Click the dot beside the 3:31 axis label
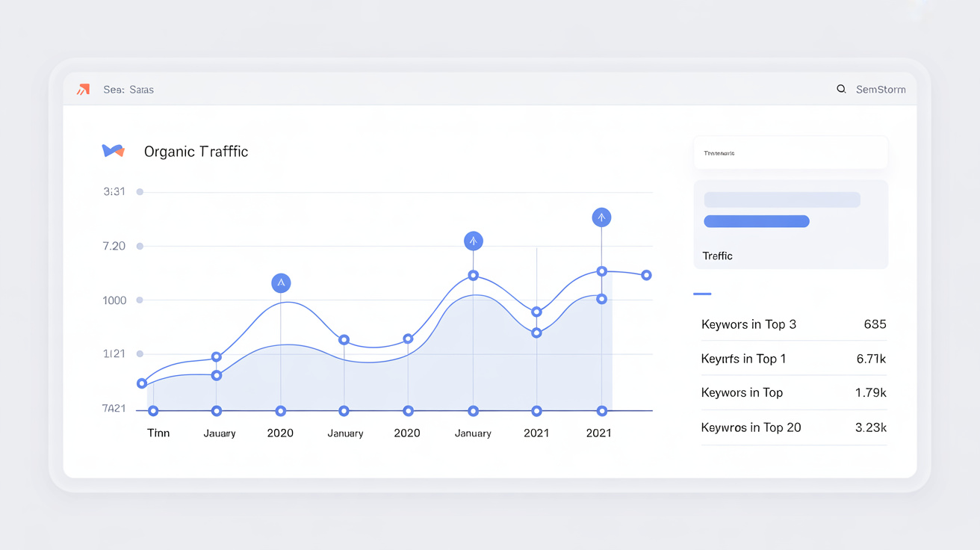The height and width of the screenshot is (550, 980). (x=140, y=192)
